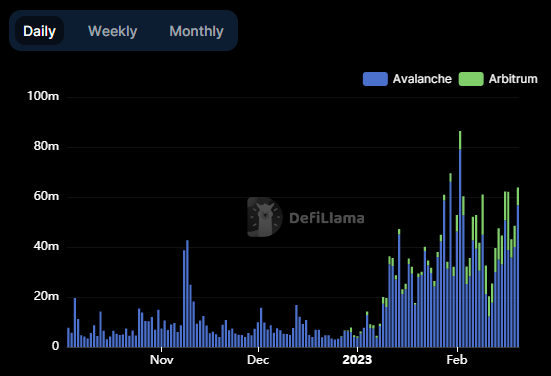
Task: Click the tallest November bar near 40m
Action: tap(187, 294)
